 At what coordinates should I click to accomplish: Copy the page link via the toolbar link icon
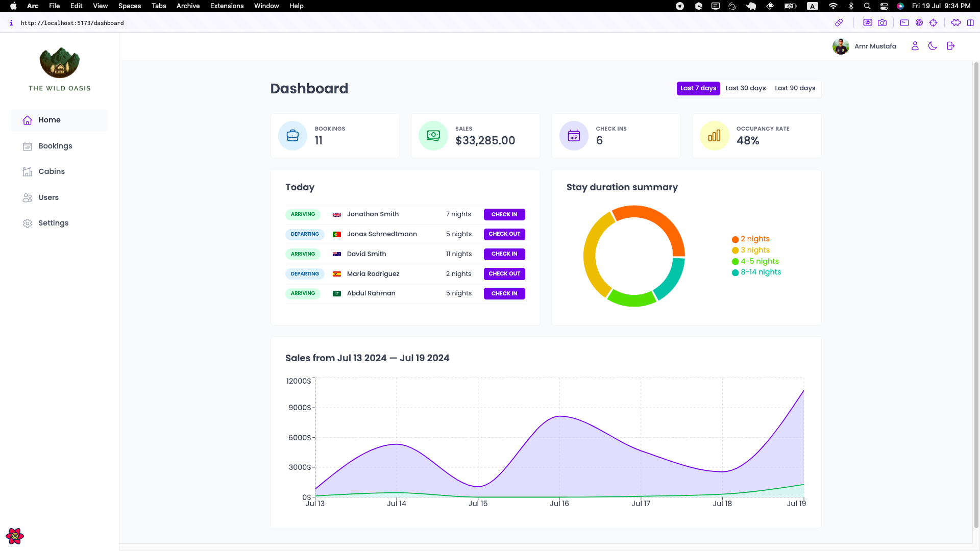tap(839, 22)
